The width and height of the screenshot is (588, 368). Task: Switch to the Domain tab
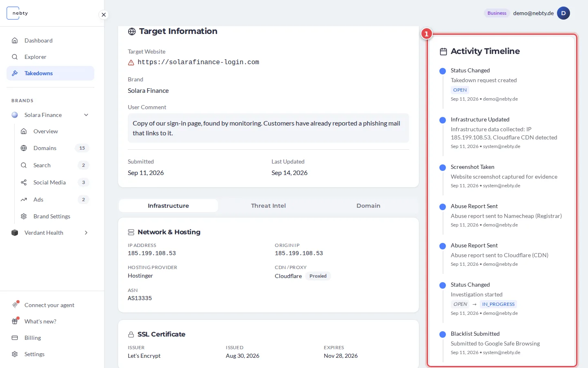point(368,206)
